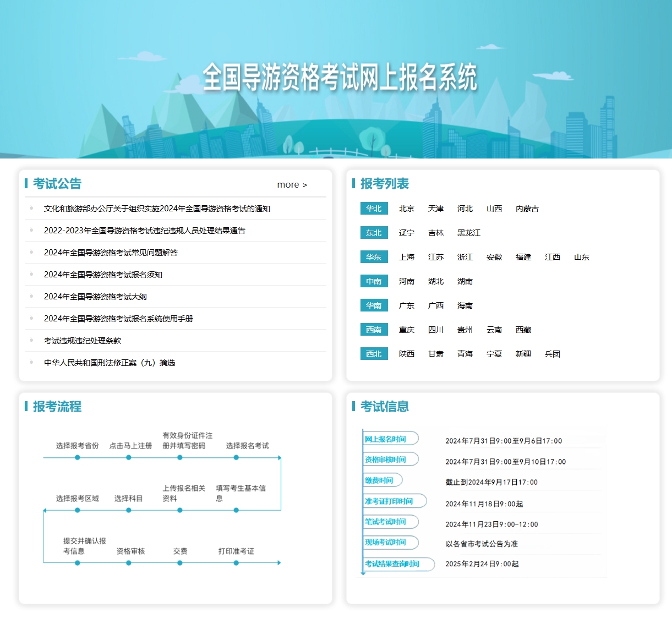Click the 点击马上注册 step dot
The image size is (672, 618).
click(x=129, y=457)
